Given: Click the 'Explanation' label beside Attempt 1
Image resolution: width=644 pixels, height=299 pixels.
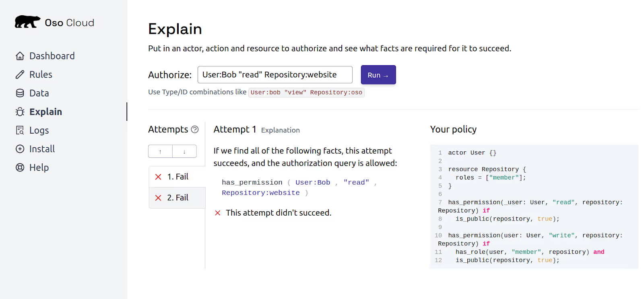Looking at the screenshot, I should click(x=281, y=130).
